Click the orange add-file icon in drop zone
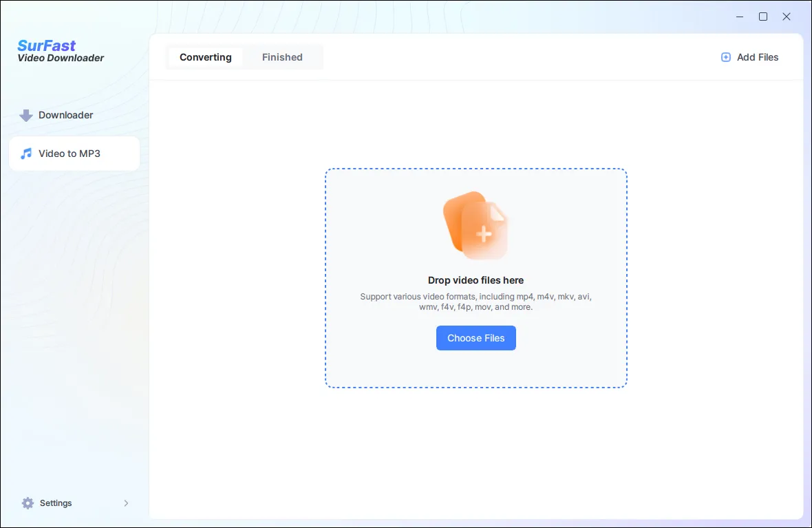 pos(476,226)
